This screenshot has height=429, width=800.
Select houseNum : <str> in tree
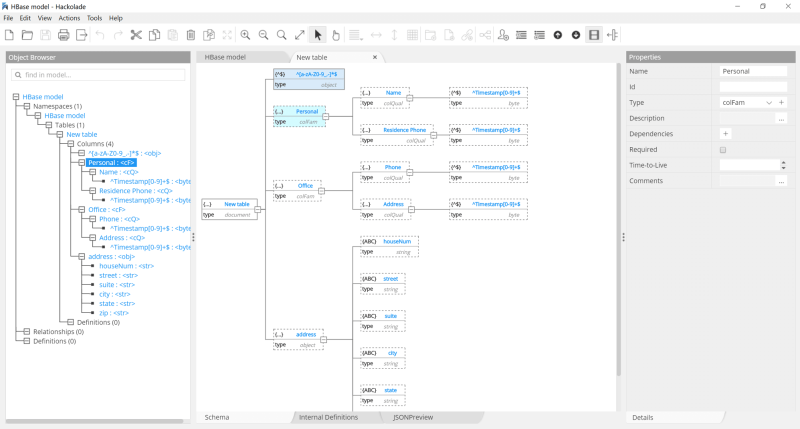point(127,266)
